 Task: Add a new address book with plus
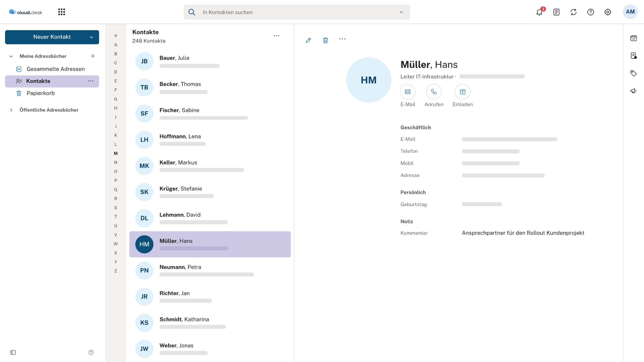(93, 56)
